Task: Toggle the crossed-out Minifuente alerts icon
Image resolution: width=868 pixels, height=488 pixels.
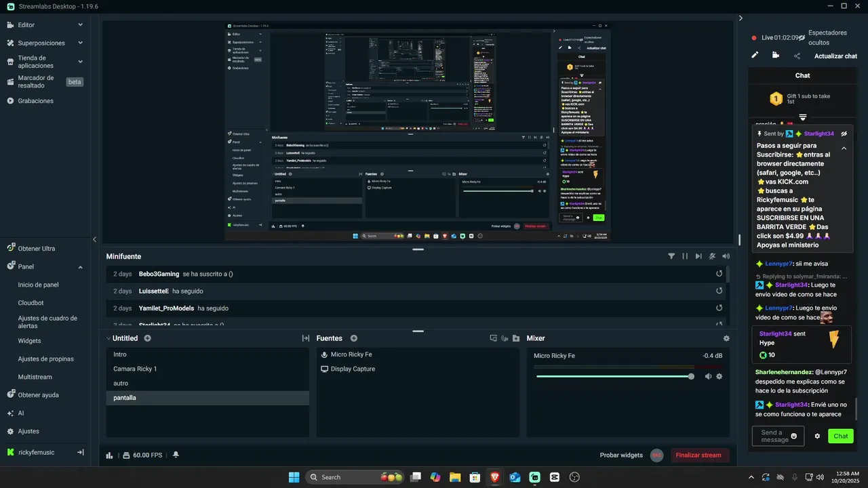Action: coord(712,256)
